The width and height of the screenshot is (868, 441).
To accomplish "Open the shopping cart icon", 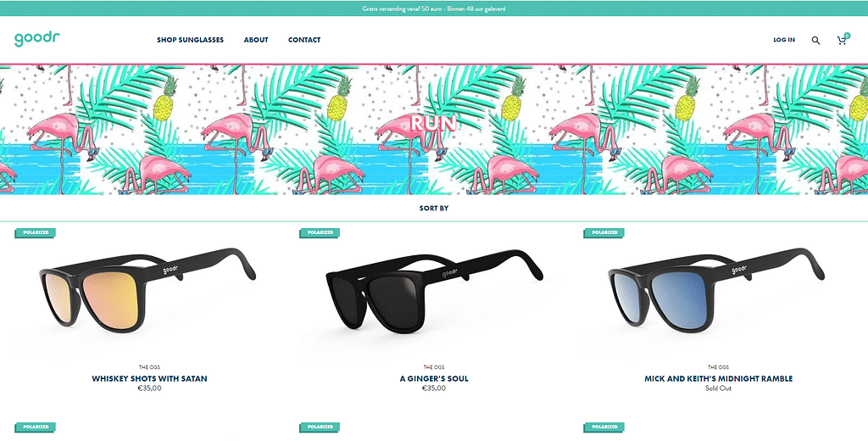I will pos(842,41).
